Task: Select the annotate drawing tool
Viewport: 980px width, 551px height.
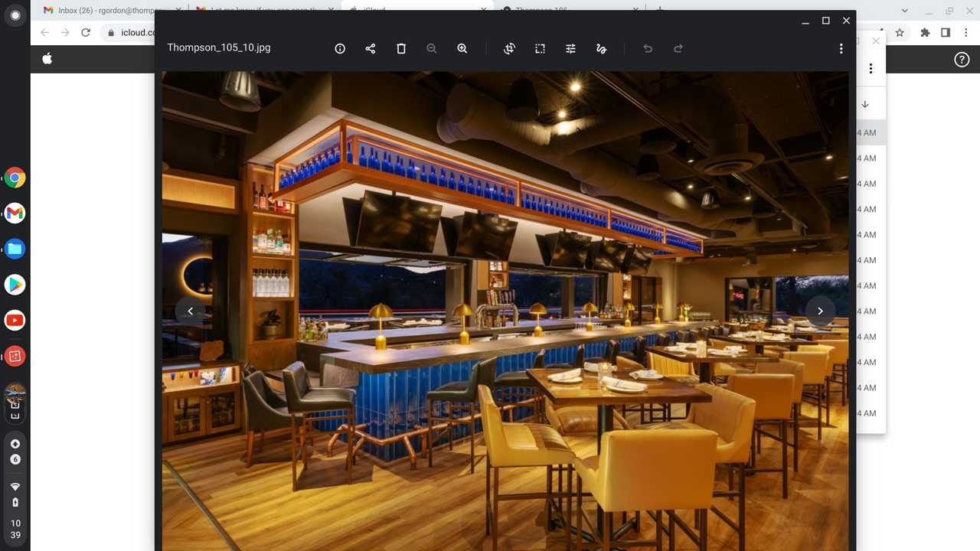Action: (x=601, y=48)
